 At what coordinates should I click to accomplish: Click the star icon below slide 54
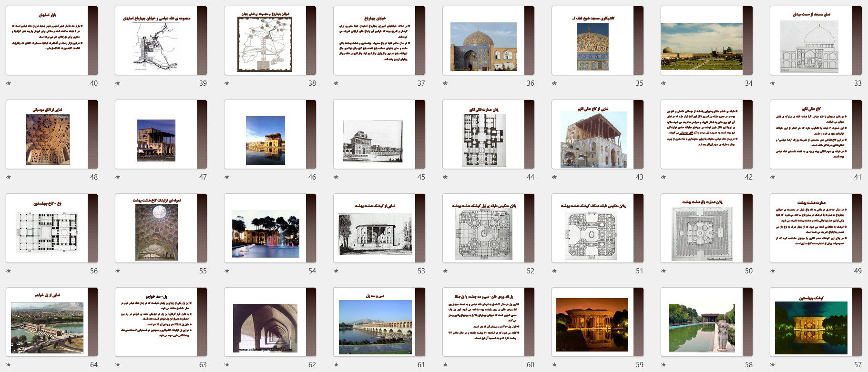[x=227, y=271]
